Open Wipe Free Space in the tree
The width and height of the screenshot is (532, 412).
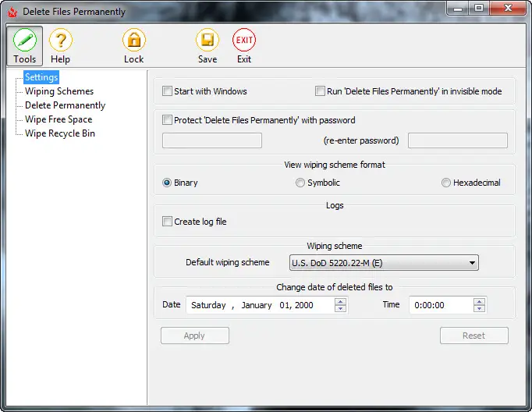coord(59,119)
